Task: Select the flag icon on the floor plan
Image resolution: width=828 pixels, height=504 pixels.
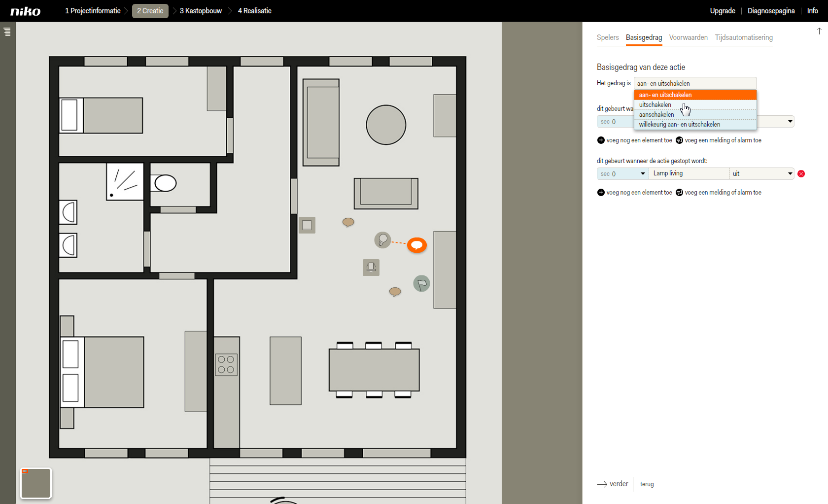Action: coord(421,283)
